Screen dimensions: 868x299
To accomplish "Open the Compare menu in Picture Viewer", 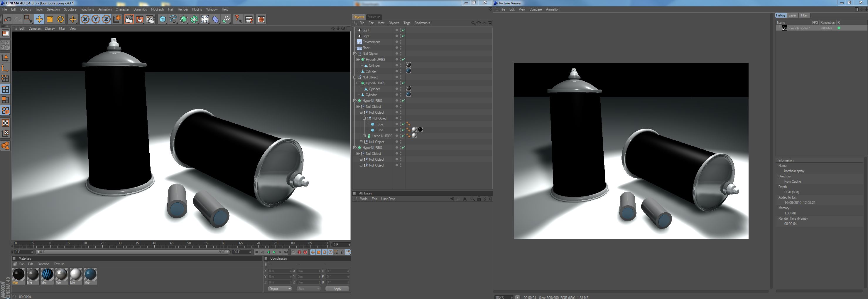I will point(536,9).
